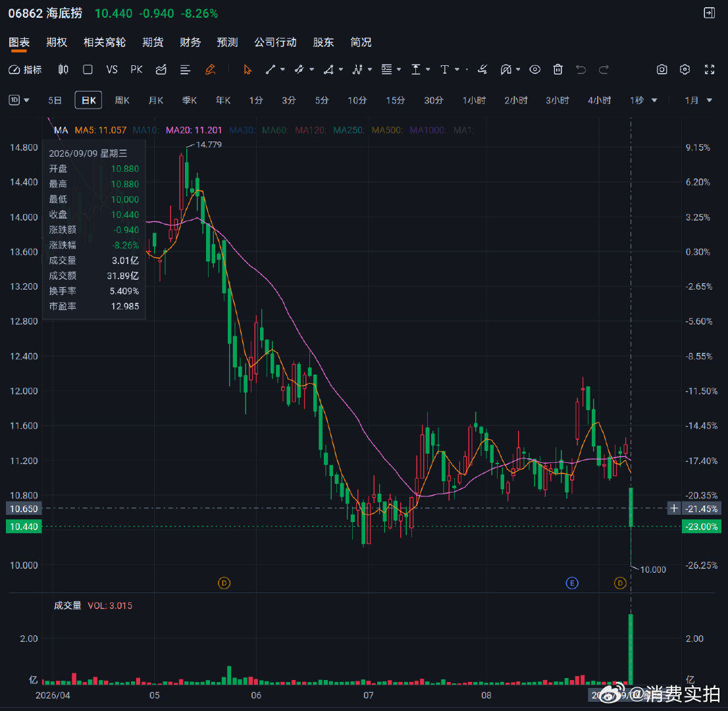This screenshot has height=711, width=728.
Task: Select the channel line drawing tool
Action: click(299, 70)
